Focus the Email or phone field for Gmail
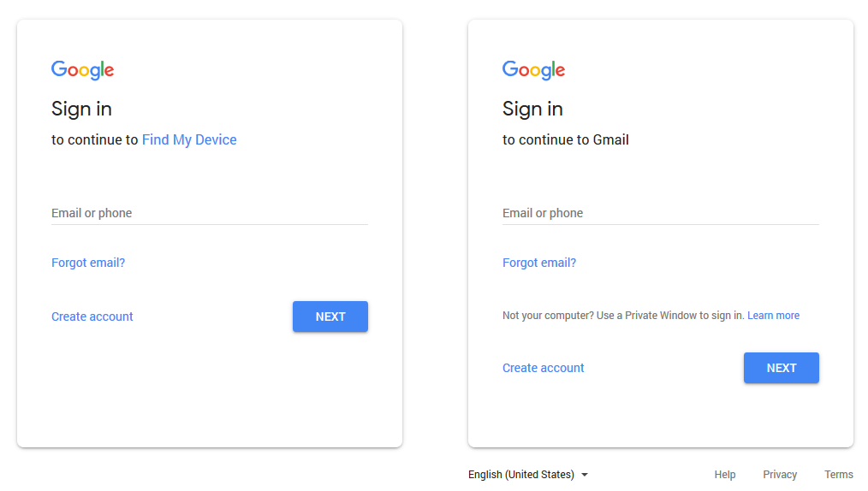 [660, 213]
